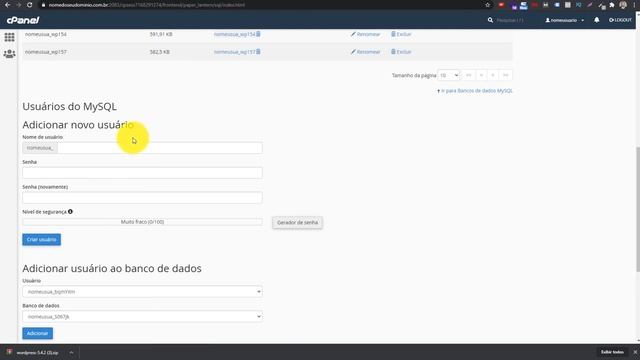640x360 pixels.
Task: Go to the next page of results
Action: [x=493, y=75]
